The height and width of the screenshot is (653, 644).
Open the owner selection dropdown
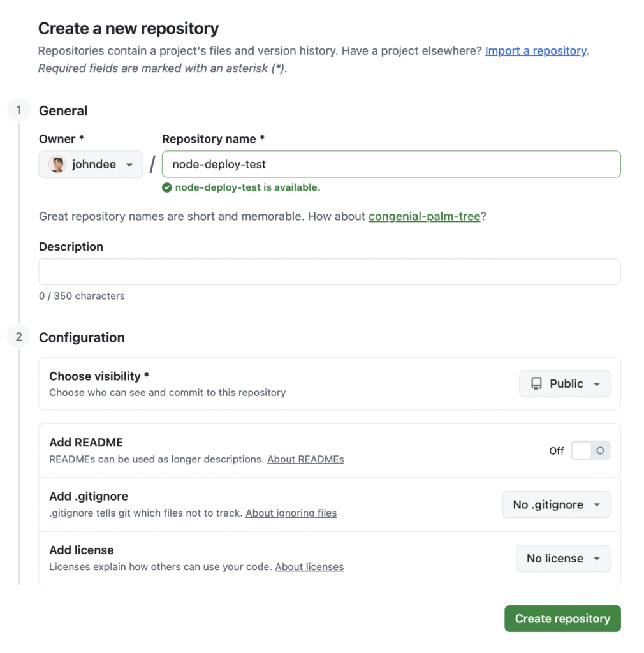pos(90,164)
